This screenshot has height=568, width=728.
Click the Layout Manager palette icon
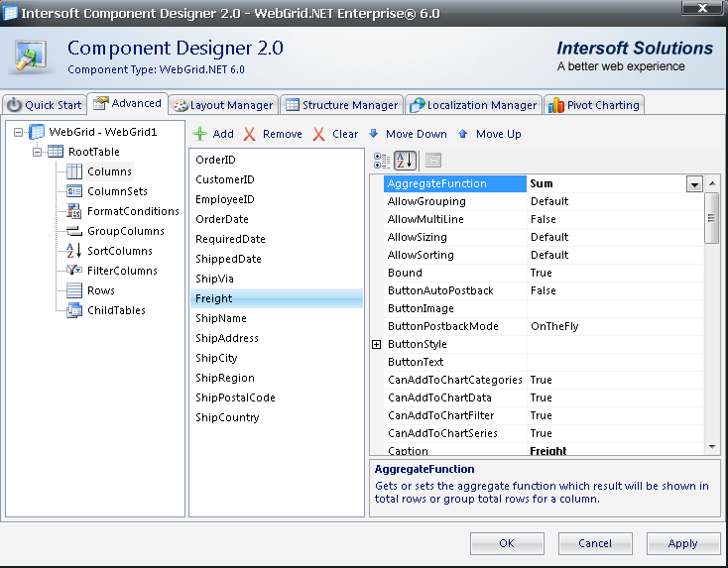pos(181,106)
